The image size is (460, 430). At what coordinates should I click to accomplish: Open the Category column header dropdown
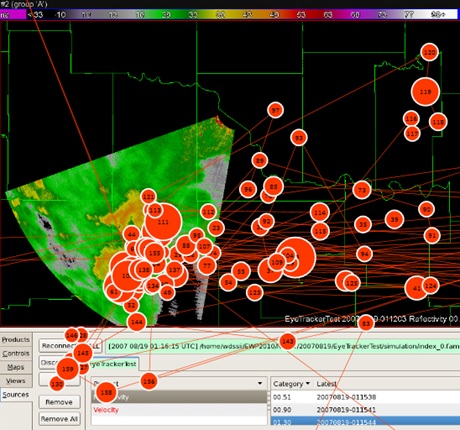[291, 384]
